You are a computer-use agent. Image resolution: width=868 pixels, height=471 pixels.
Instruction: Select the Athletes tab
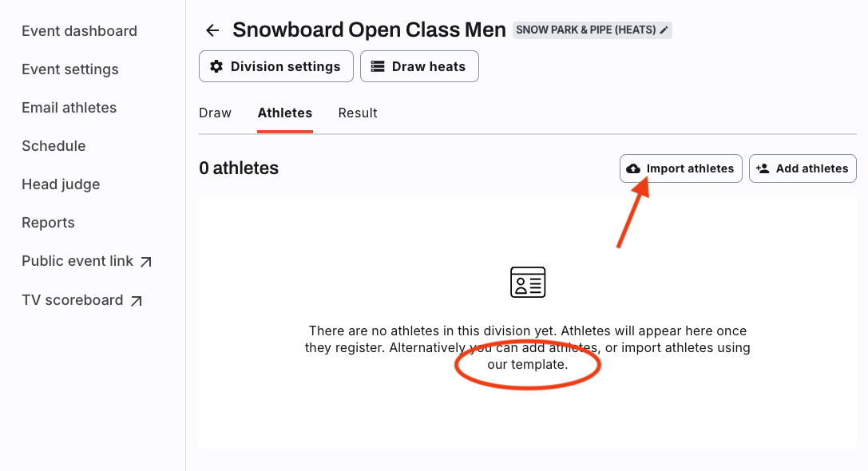click(x=285, y=113)
